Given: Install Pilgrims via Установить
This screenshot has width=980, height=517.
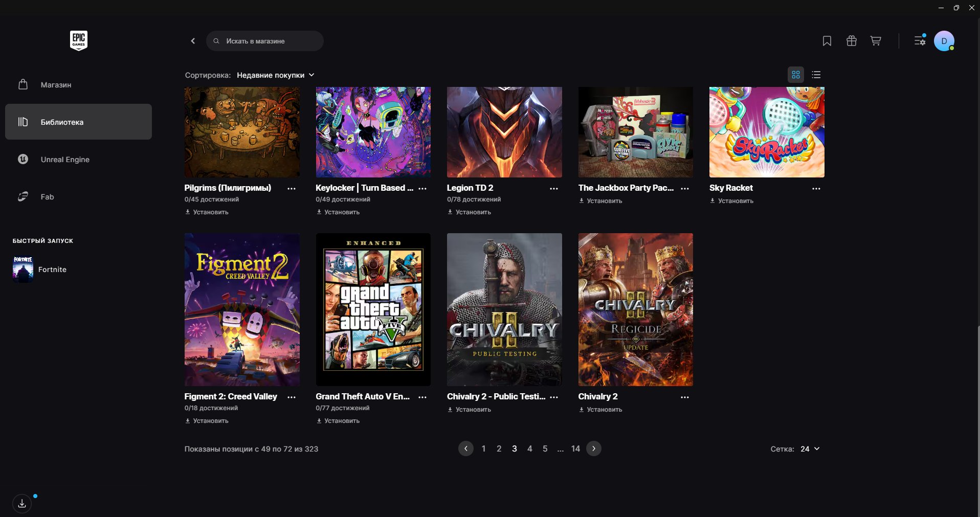Looking at the screenshot, I should (207, 212).
